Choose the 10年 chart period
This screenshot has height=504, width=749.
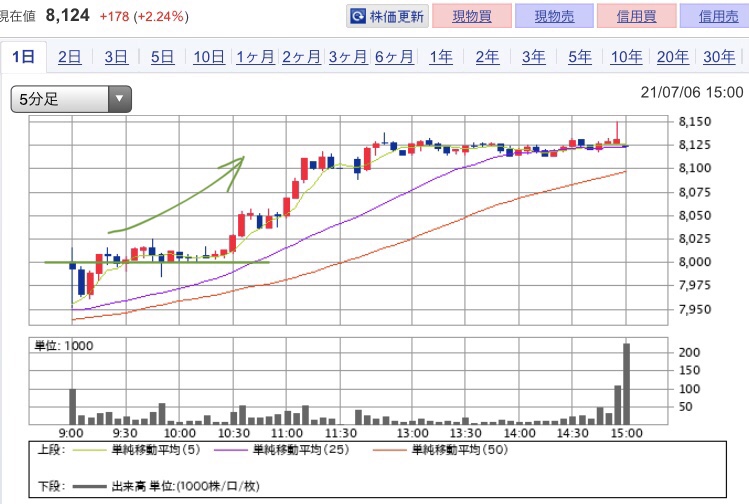point(626,57)
